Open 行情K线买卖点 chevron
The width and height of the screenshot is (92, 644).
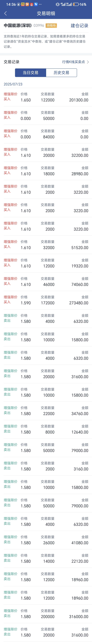(88, 62)
